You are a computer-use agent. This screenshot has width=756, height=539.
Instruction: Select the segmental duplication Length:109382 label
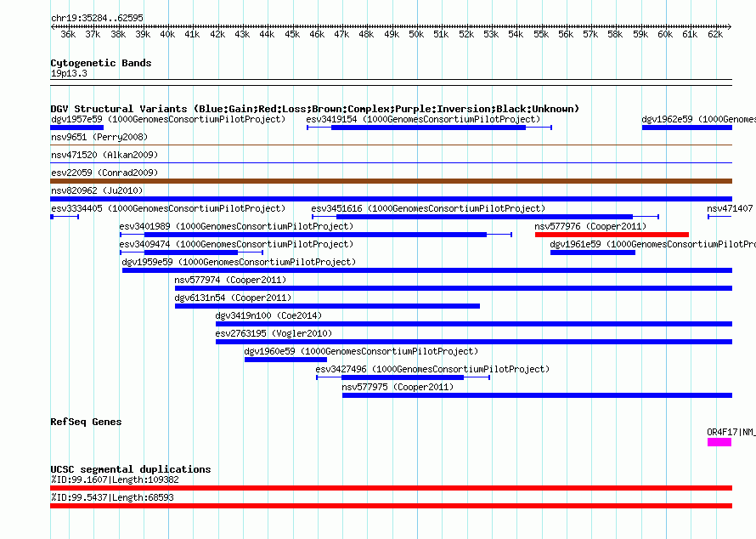(x=115, y=479)
